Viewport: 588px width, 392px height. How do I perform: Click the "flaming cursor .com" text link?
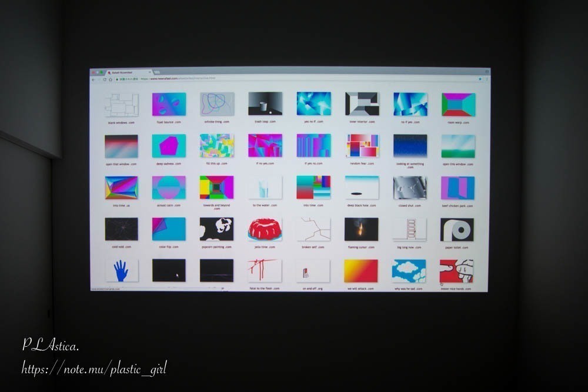click(362, 247)
